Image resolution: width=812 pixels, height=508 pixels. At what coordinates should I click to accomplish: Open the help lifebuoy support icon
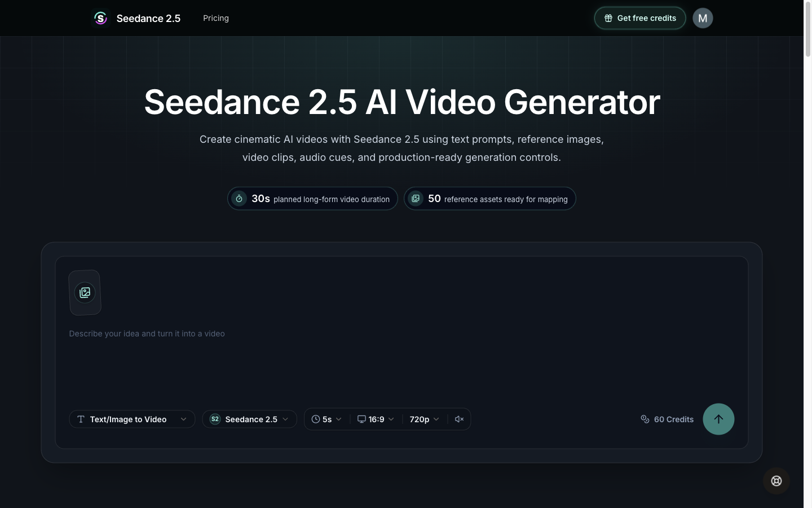(x=776, y=481)
